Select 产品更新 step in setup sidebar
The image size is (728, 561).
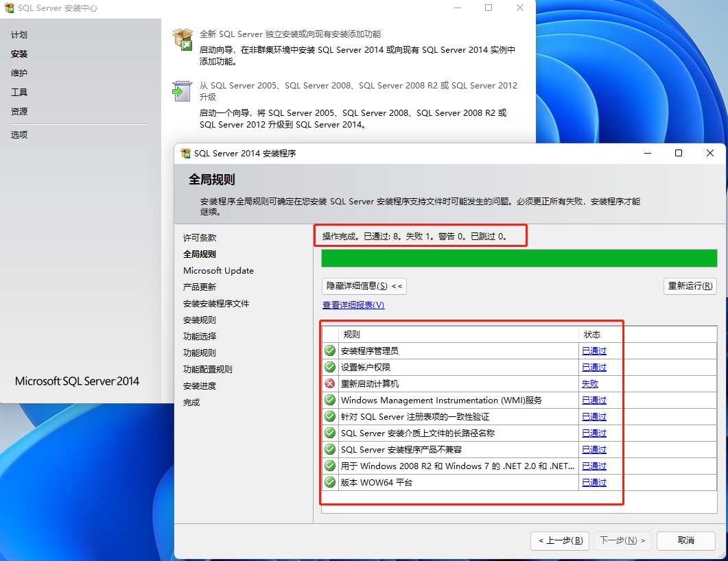coord(200,287)
